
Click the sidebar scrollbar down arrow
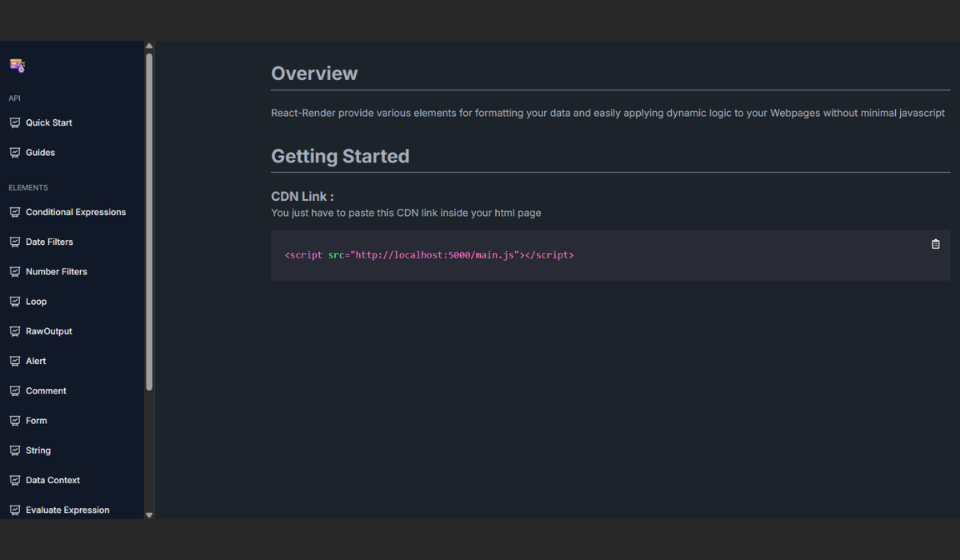click(x=149, y=514)
